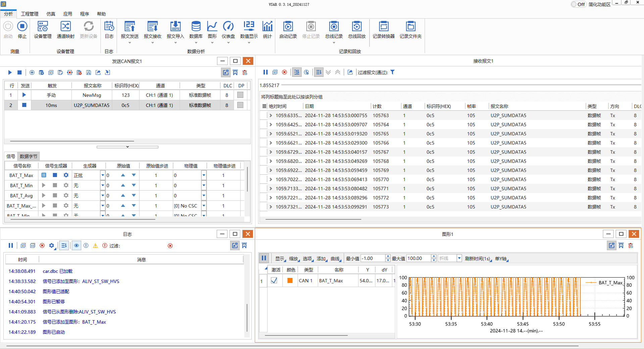
Task: Toggle DP checkbox for U2P_SUMDATA5 row
Action: click(x=240, y=105)
